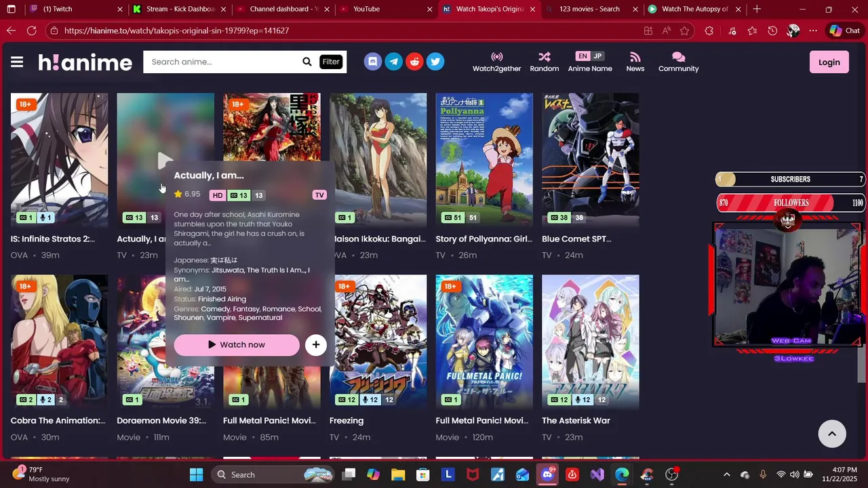Open the News feed icon

pyautogui.click(x=635, y=57)
